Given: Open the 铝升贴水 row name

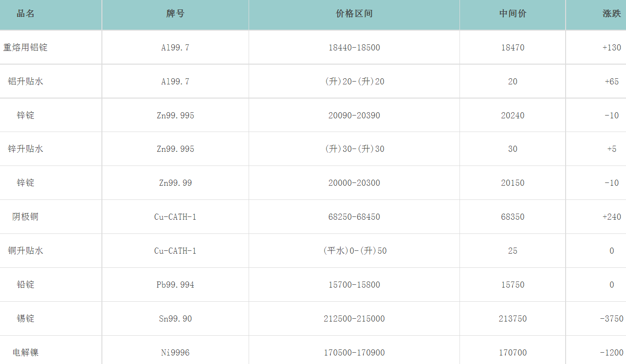Looking at the screenshot, I should 25,82.
